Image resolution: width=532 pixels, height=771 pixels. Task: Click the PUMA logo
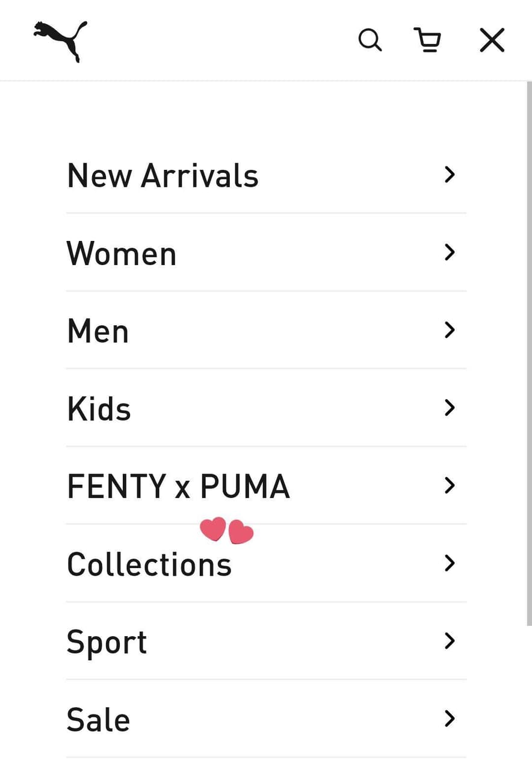(60, 39)
